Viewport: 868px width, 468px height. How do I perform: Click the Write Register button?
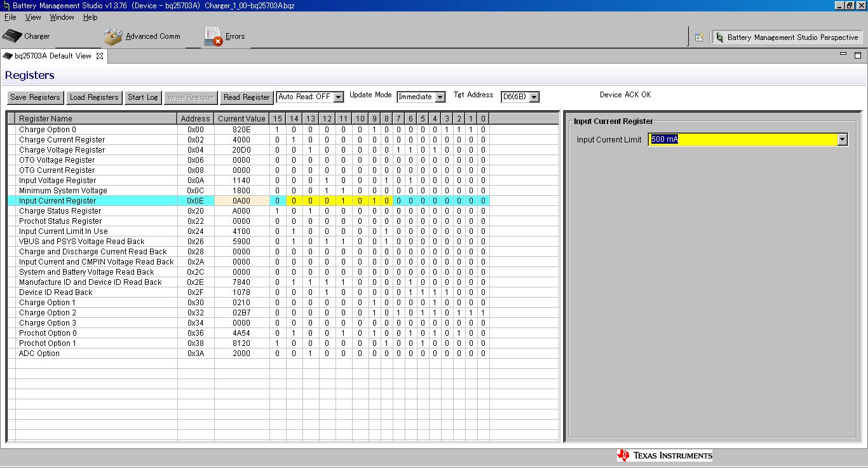coord(191,97)
